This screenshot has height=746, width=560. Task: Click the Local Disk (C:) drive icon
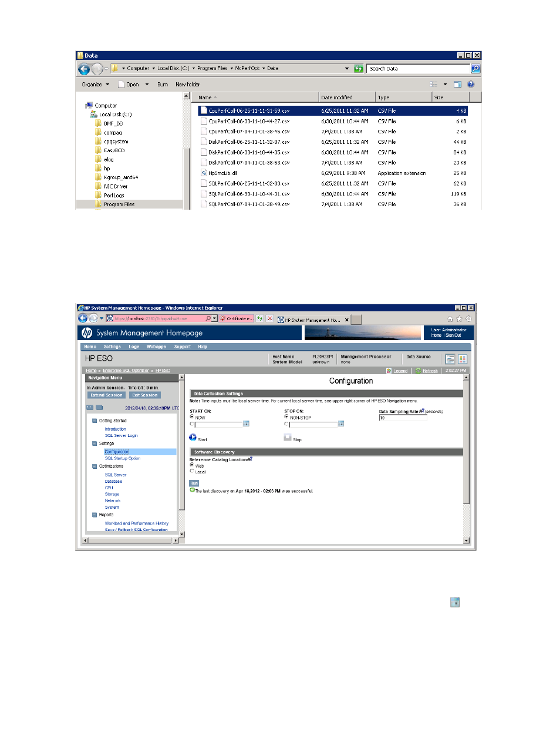coord(93,115)
